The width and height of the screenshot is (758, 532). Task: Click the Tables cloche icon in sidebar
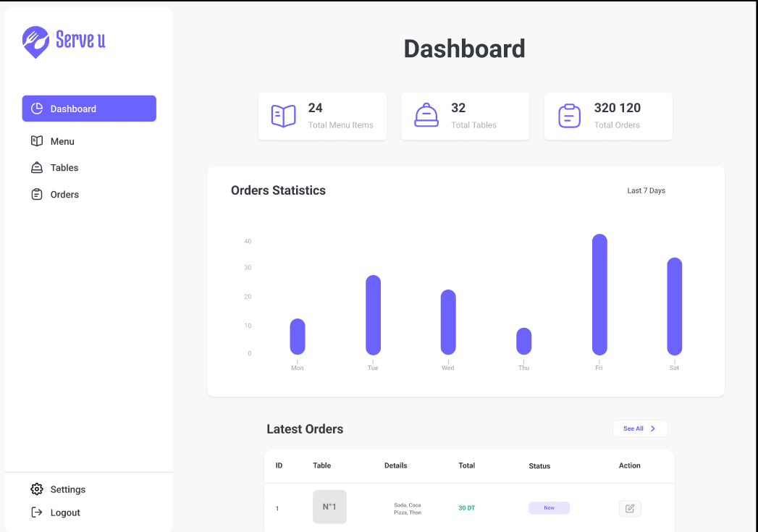pyautogui.click(x=37, y=168)
